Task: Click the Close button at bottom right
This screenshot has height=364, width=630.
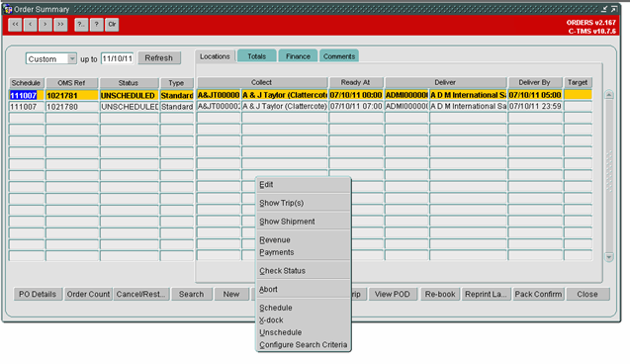Action: tap(587, 294)
